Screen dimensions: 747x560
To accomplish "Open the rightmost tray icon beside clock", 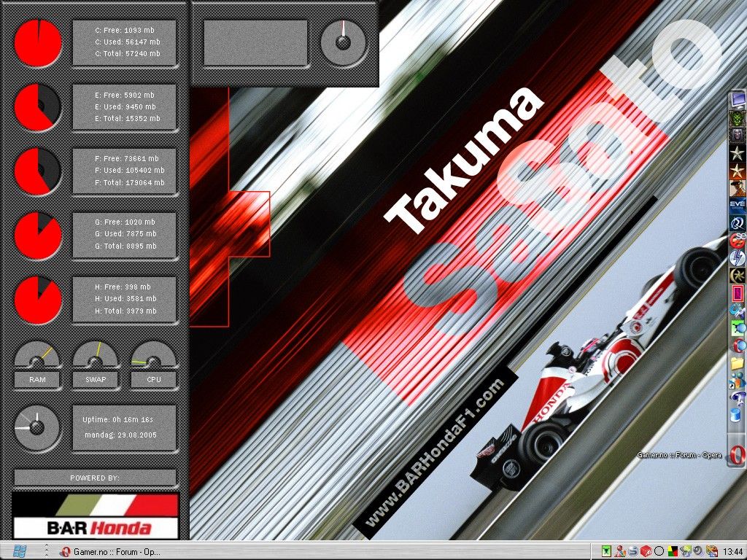I will 712,551.
